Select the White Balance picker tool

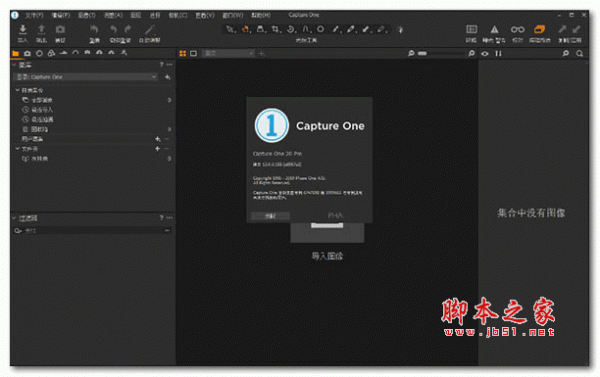pyautogui.click(x=336, y=29)
